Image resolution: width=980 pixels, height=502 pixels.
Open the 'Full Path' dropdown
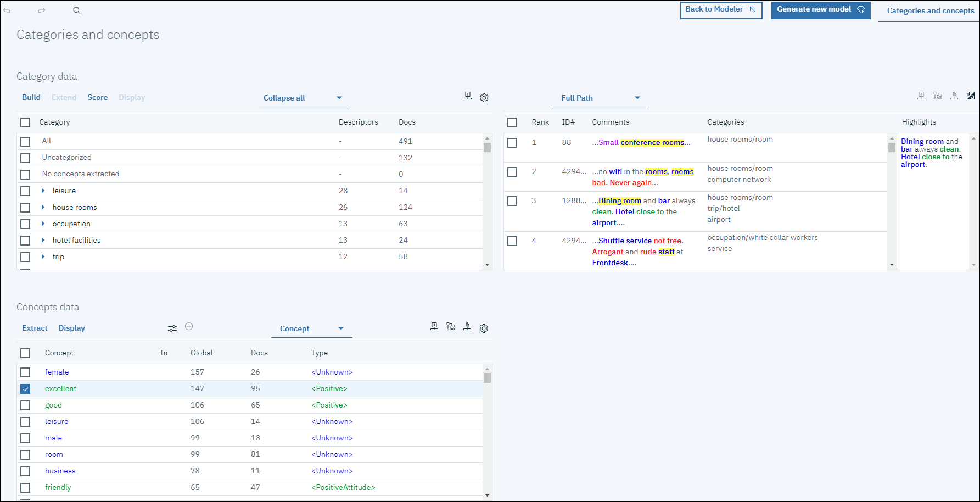(601, 98)
